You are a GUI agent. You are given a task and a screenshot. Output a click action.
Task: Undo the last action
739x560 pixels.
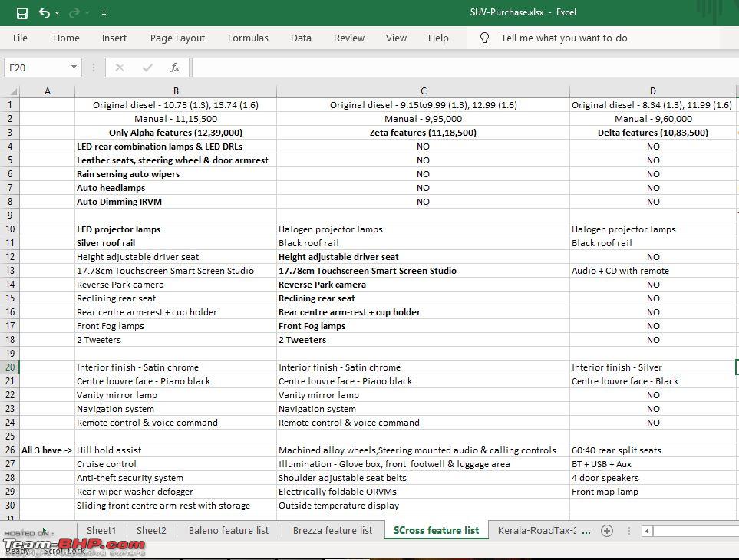(45, 13)
